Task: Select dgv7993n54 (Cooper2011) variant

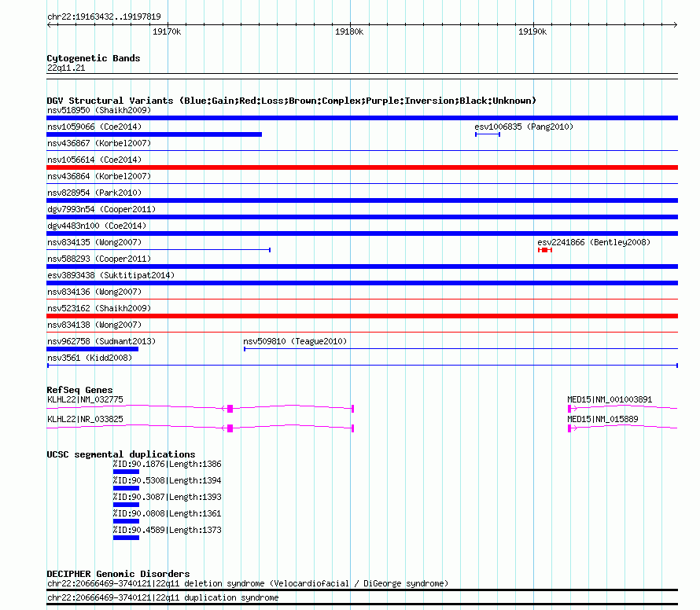Action: [101, 209]
